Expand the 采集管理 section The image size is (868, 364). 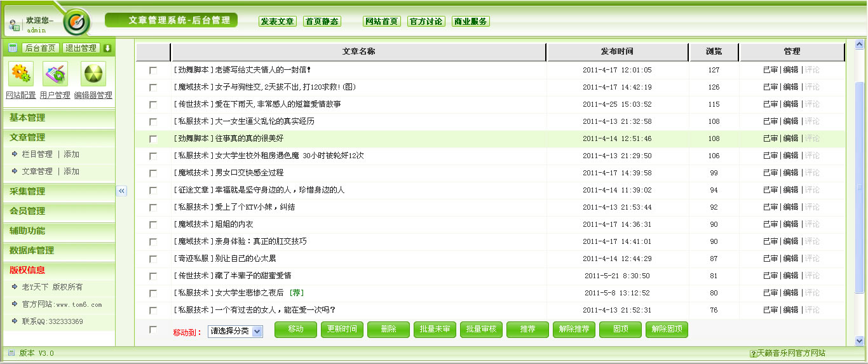(27, 191)
